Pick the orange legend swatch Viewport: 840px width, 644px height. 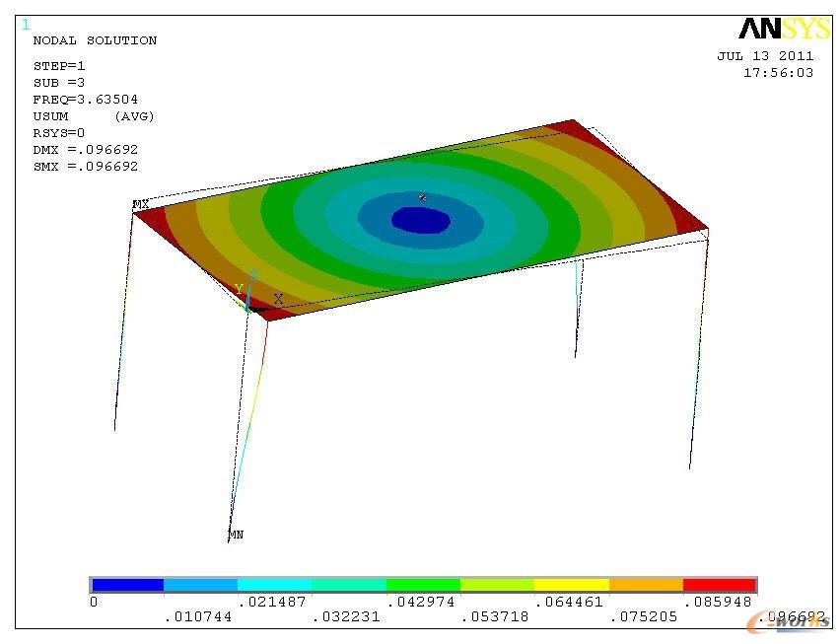646,585
